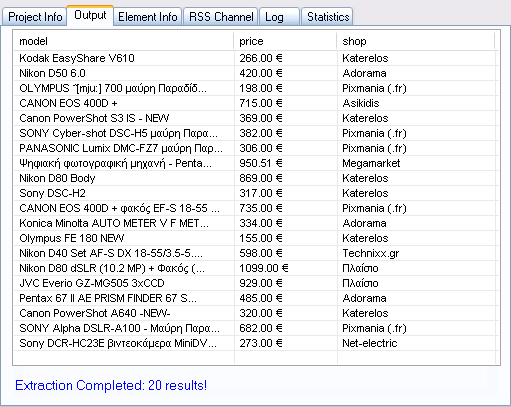Sort by the shop column header
This screenshot has width=511, height=407.
point(416,41)
